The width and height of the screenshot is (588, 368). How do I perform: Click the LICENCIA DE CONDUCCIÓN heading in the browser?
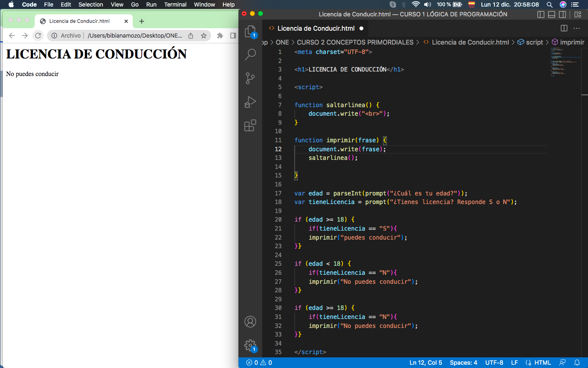pyautogui.click(x=96, y=54)
